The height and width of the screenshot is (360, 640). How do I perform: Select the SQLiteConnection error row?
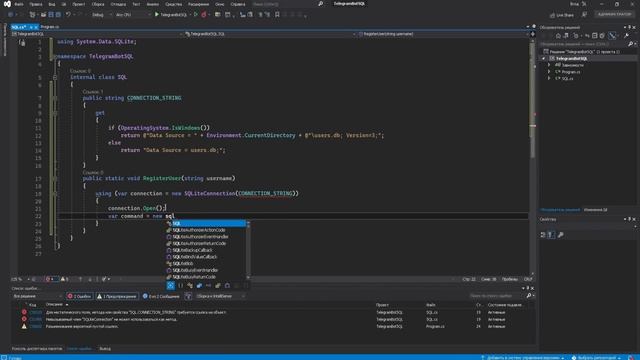pos(273,319)
